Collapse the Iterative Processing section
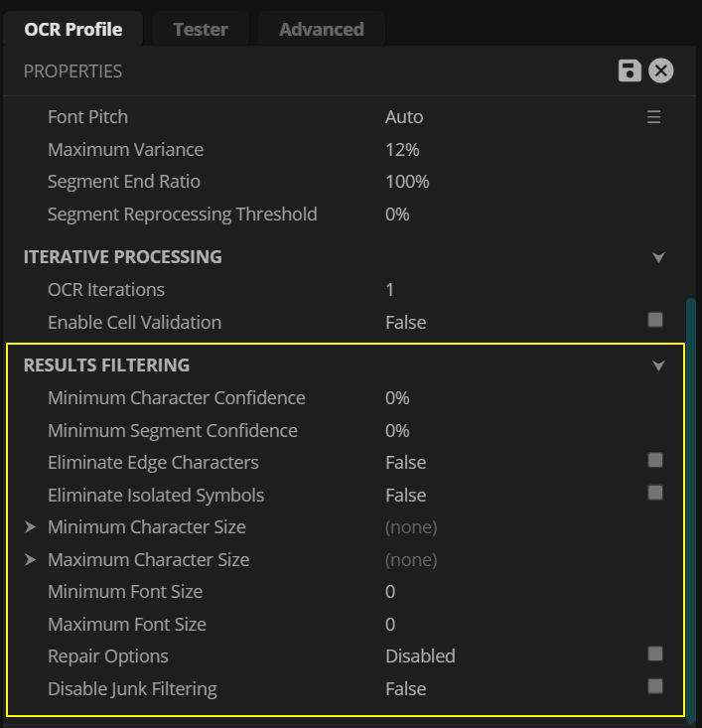 pyautogui.click(x=657, y=257)
